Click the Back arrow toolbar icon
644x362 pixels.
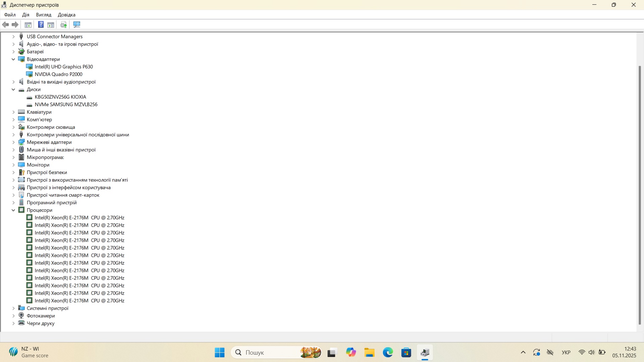[6, 24]
